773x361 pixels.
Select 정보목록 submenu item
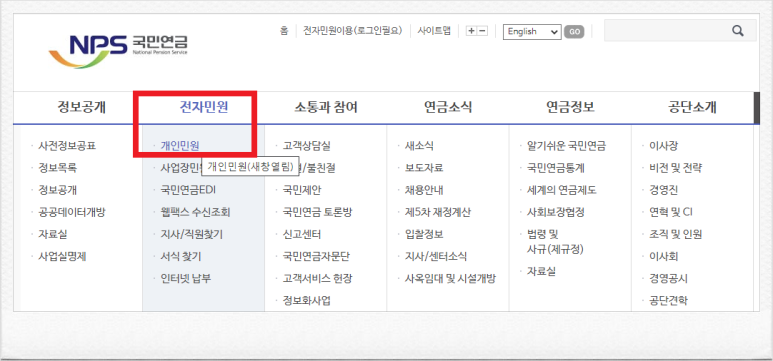57,168
